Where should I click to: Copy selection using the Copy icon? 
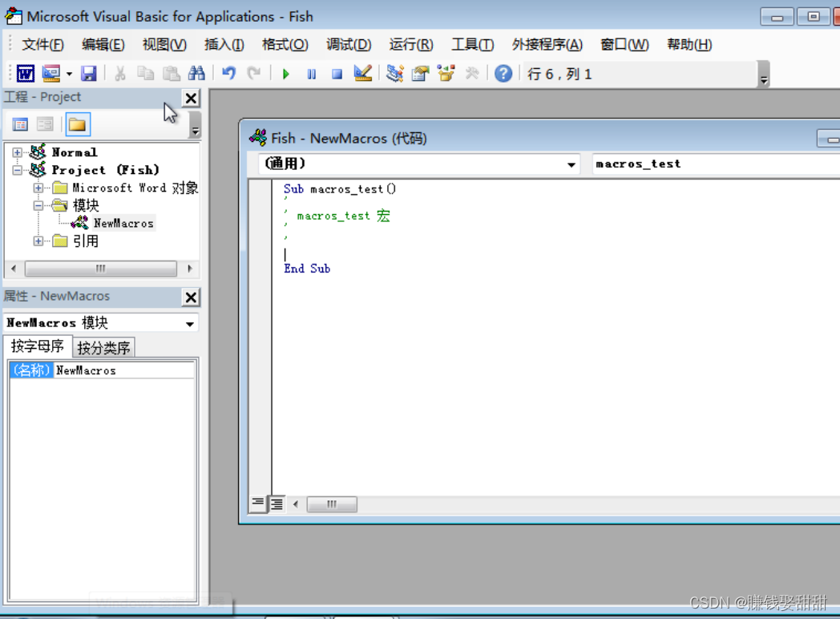[x=145, y=74]
